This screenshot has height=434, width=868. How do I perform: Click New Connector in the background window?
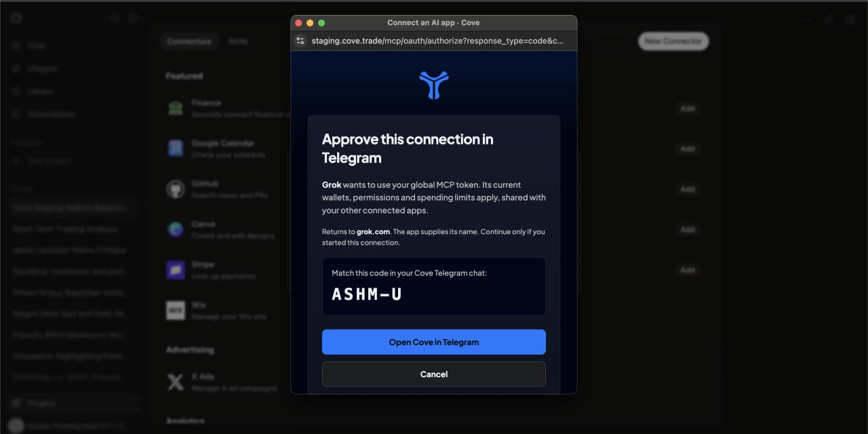point(673,41)
